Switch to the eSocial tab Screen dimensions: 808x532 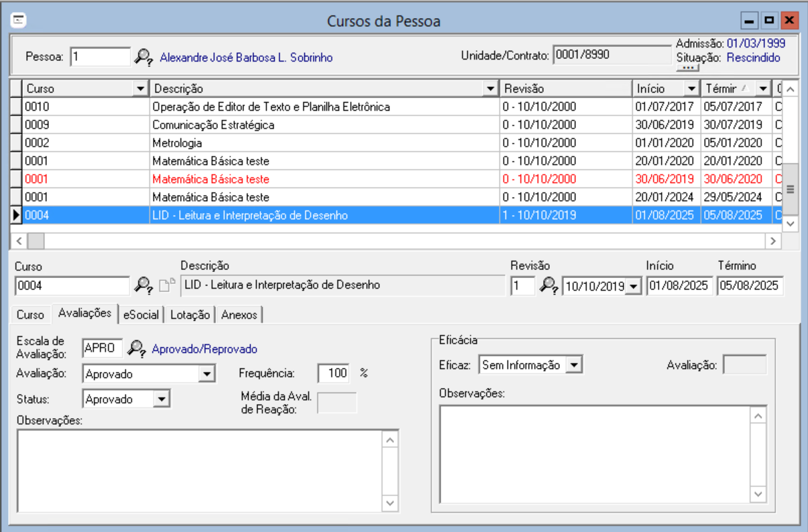pos(141,314)
